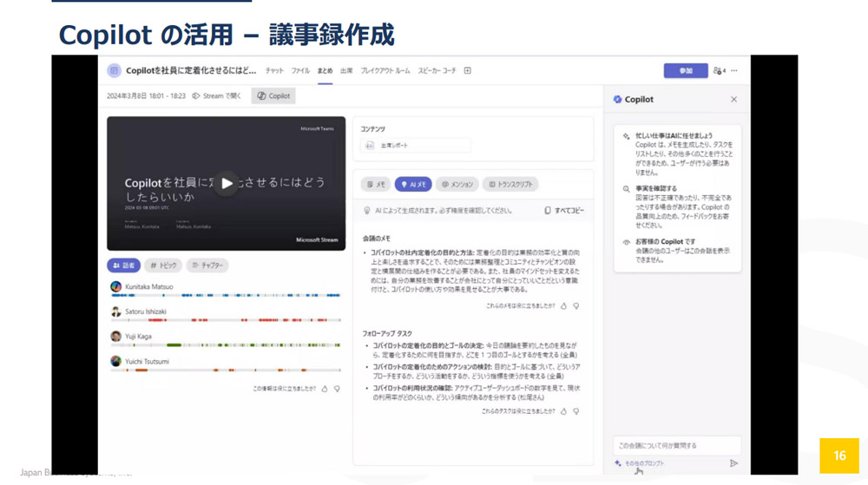Screen dimensions: 868x485
Task: Click Kunitaka Matsuo's blue speaking timeline
Action: coord(226,295)
